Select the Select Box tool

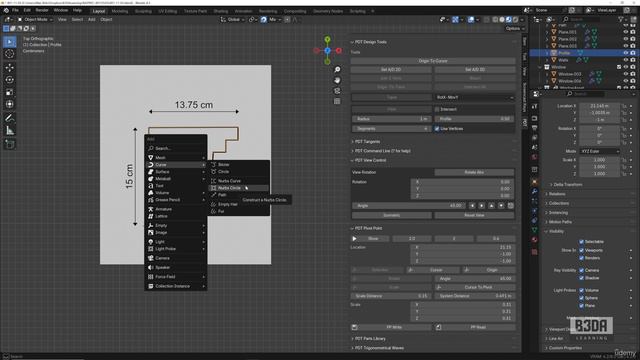coord(10,42)
